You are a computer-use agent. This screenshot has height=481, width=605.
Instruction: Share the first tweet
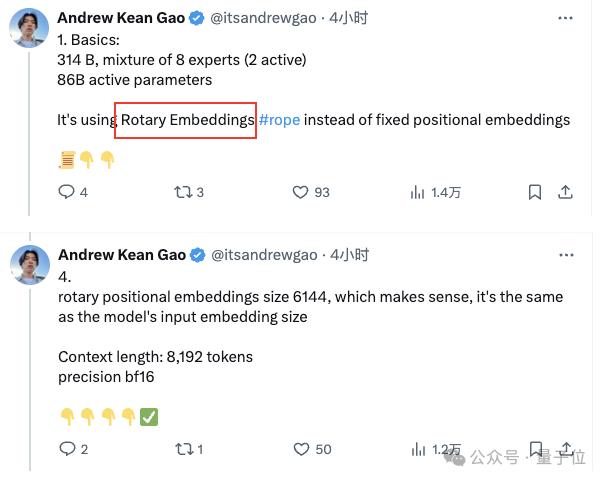pyautogui.click(x=565, y=192)
